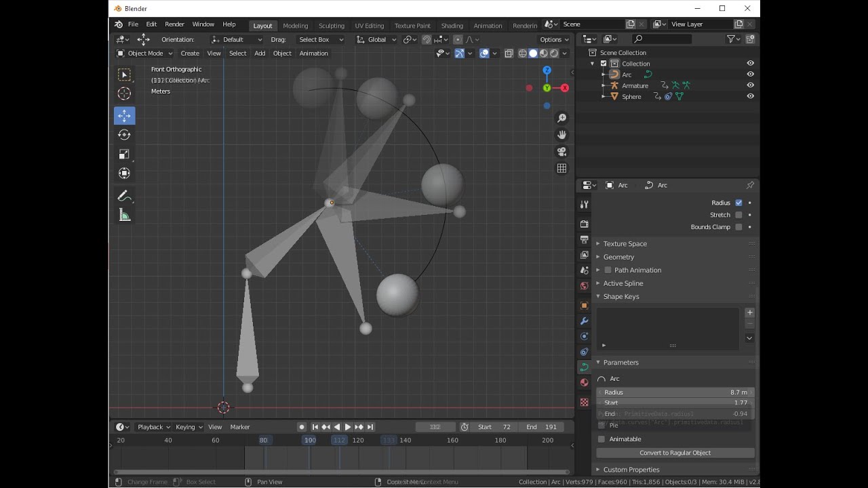The height and width of the screenshot is (488, 868).
Task: Activate the Cursor tool
Action: point(124,94)
